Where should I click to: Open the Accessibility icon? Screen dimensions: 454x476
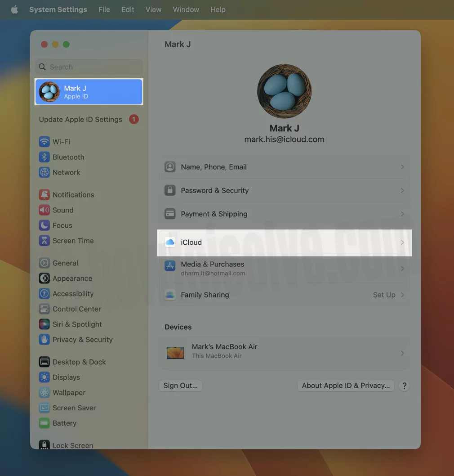(45, 293)
